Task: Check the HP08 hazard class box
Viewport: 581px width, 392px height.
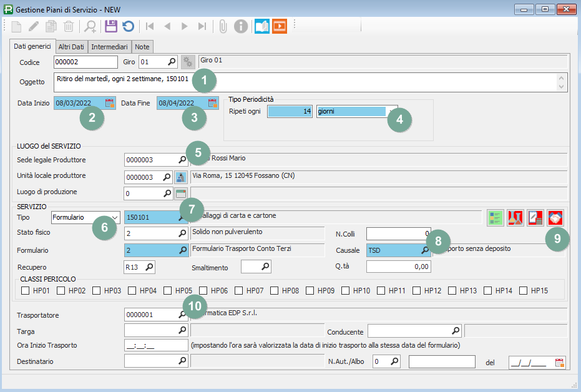Action: click(x=274, y=290)
